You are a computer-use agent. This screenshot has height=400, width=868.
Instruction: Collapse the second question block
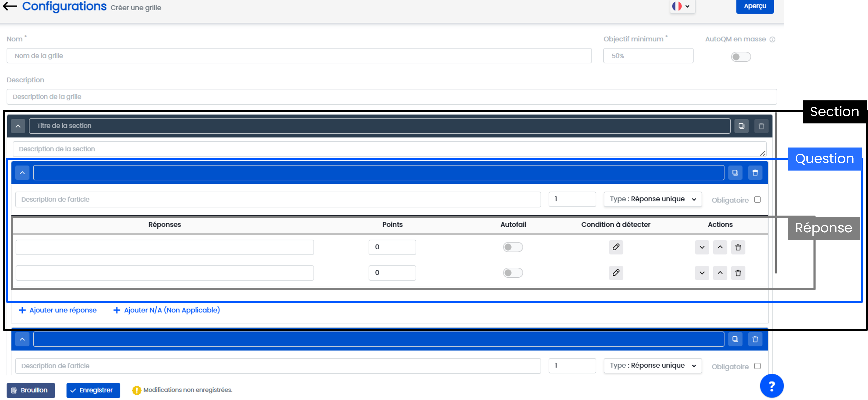22,339
